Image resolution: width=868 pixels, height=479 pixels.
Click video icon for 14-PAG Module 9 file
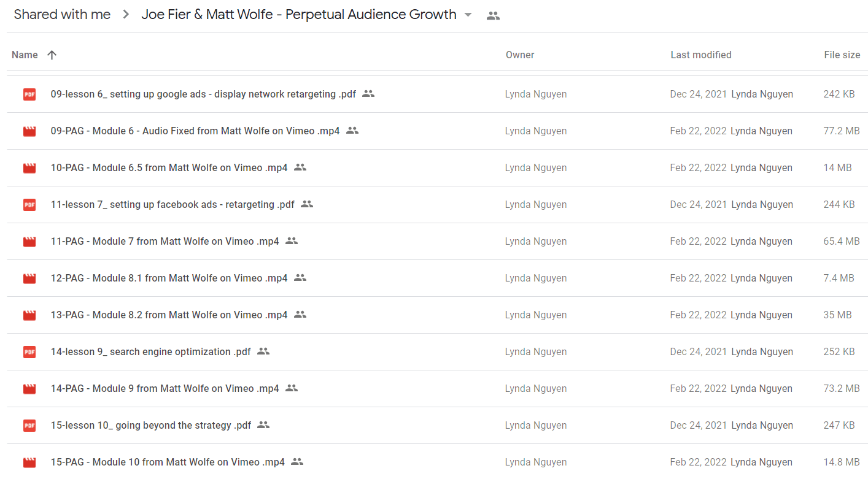(29, 389)
